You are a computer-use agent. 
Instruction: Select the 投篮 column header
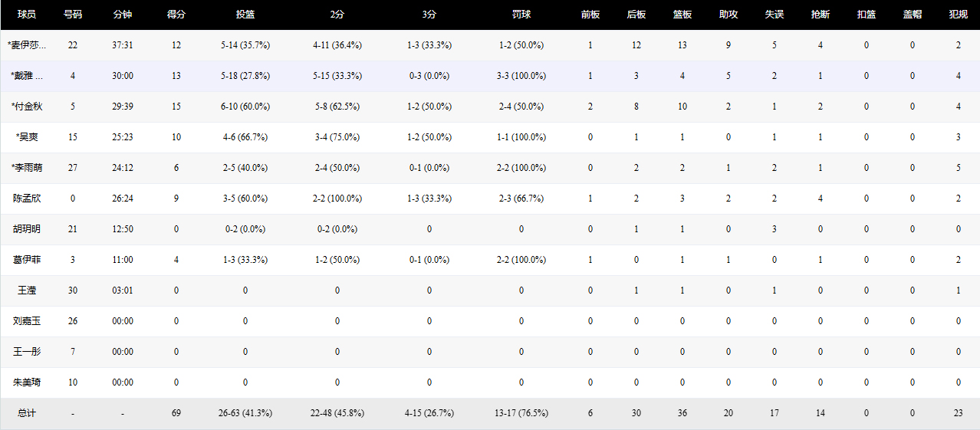point(245,15)
